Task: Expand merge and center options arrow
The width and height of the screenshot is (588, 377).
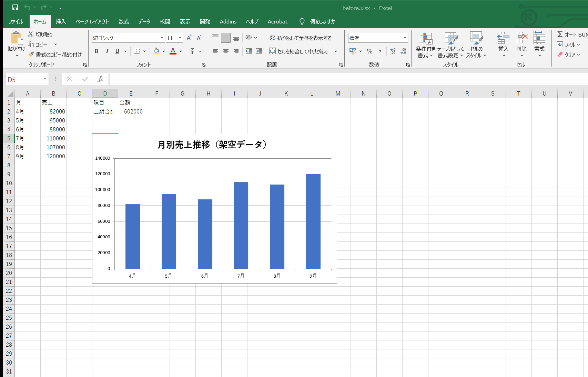Action: tap(336, 51)
